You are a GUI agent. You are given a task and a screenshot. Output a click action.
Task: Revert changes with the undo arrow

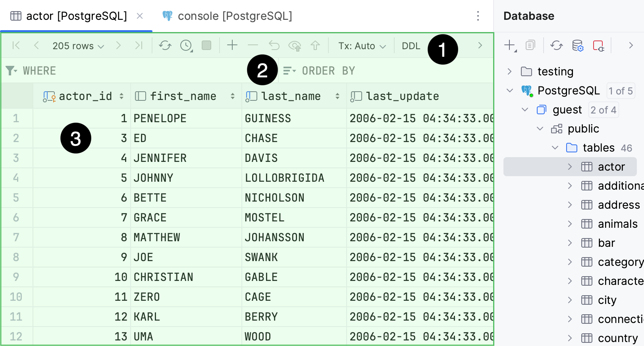(x=274, y=46)
